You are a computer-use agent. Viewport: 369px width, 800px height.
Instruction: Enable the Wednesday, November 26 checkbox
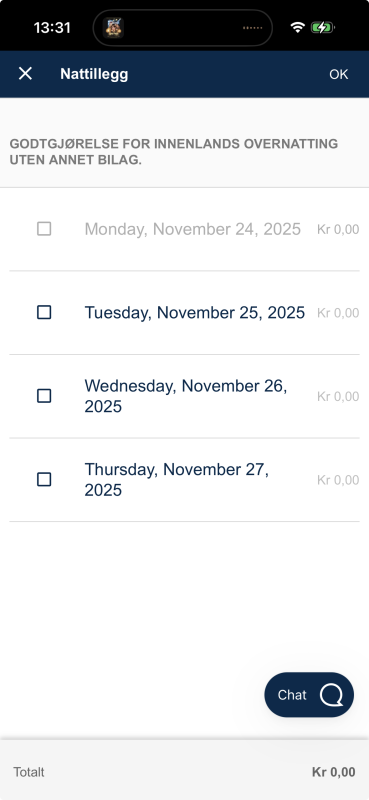coord(44,396)
